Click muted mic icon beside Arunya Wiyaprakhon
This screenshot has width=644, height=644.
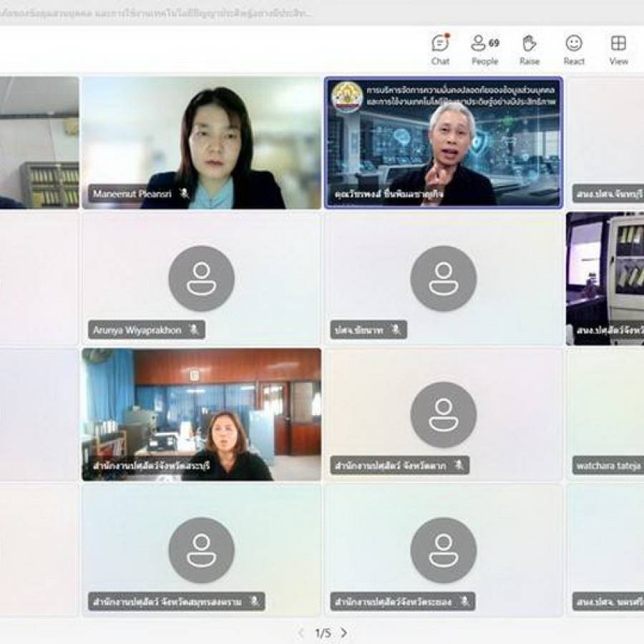coord(194,329)
